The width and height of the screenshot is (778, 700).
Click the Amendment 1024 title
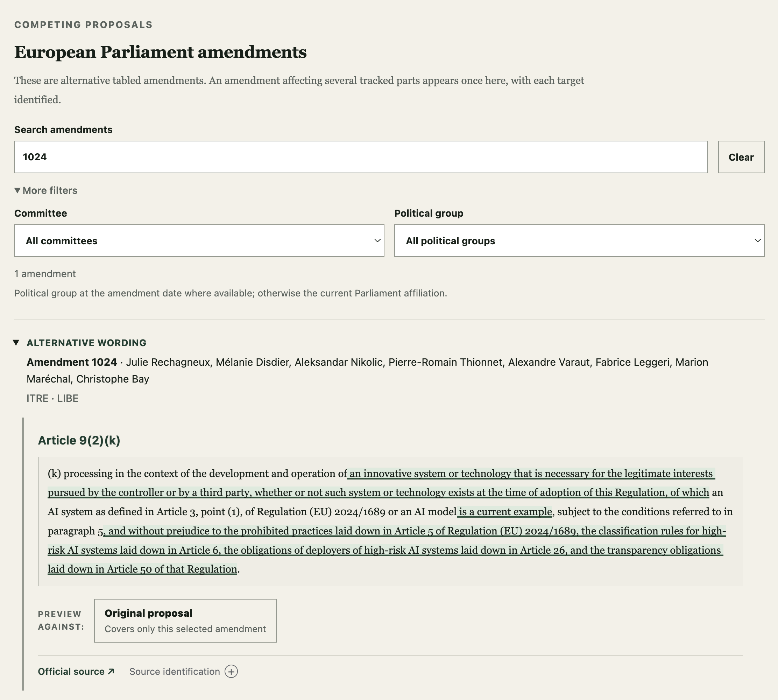pyautogui.click(x=72, y=362)
